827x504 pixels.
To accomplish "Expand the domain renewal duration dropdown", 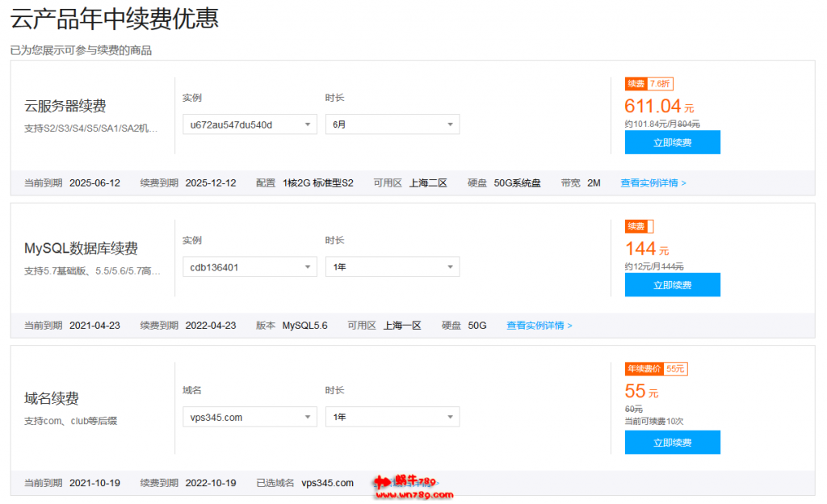I will click(392, 418).
